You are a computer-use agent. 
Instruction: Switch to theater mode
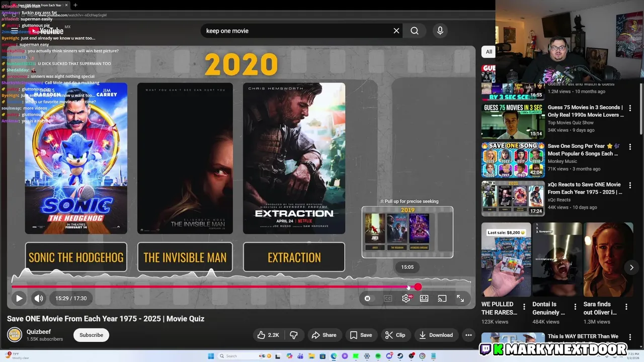click(x=424, y=298)
